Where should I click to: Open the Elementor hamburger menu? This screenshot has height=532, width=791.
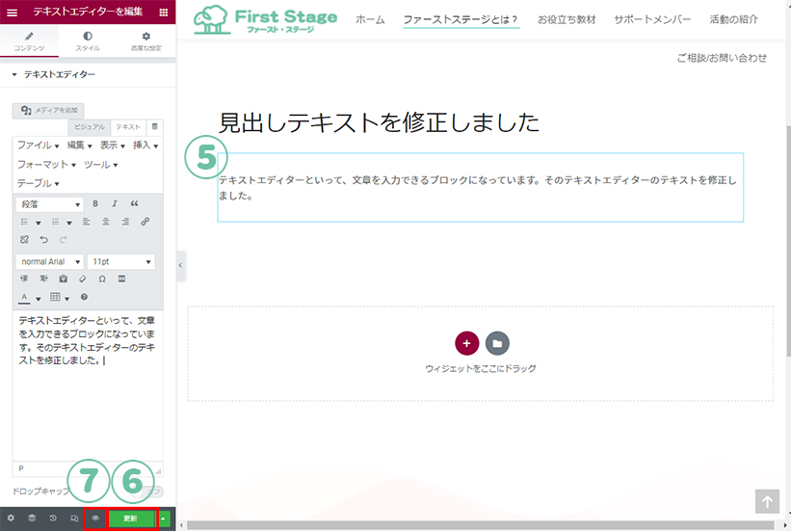[x=12, y=12]
